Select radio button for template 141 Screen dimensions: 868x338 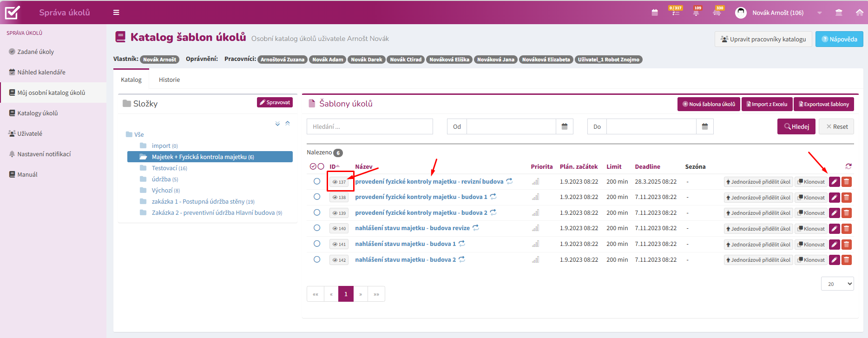(x=317, y=244)
